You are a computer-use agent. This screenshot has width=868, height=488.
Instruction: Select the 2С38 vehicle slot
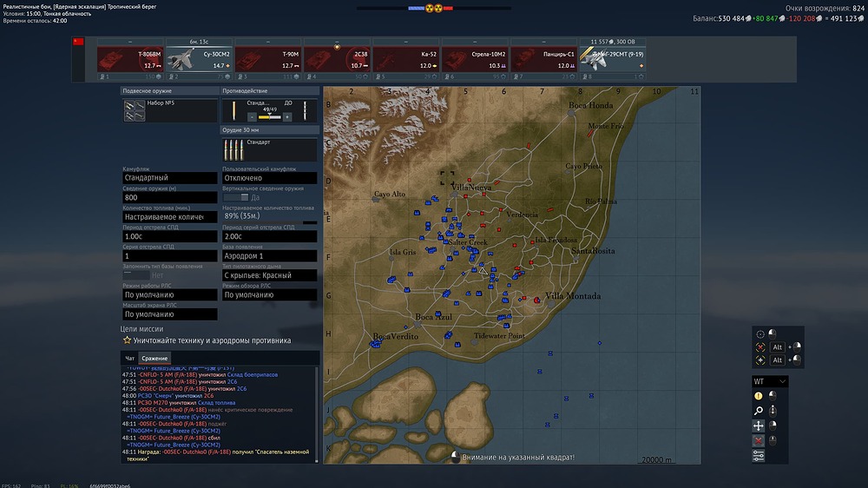coord(337,59)
